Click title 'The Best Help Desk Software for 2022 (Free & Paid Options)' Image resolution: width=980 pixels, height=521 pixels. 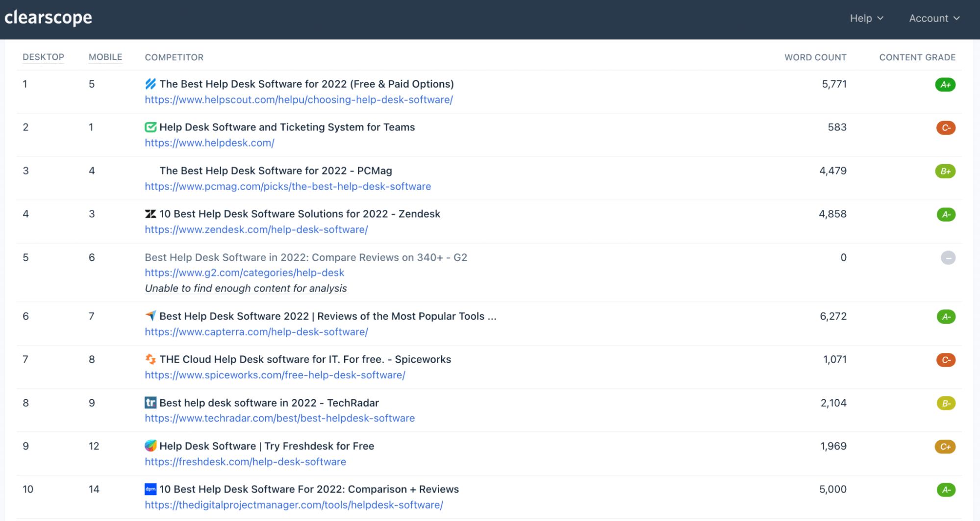[306, 84]
